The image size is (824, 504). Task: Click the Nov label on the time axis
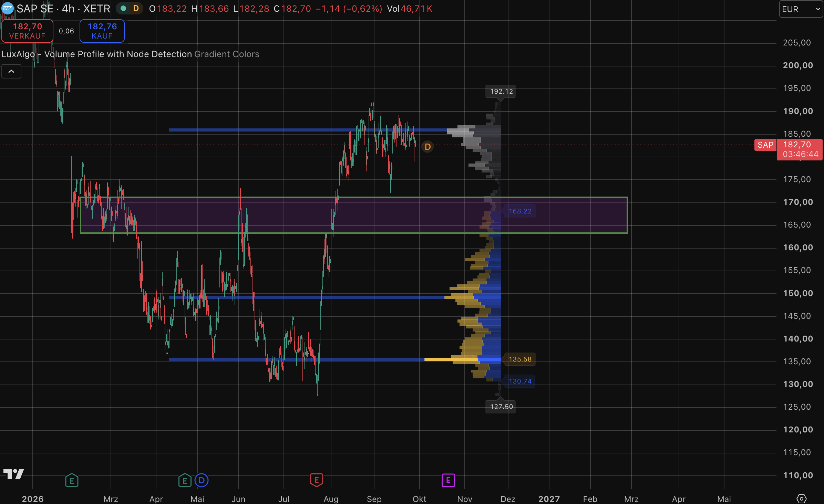[465, 499]
